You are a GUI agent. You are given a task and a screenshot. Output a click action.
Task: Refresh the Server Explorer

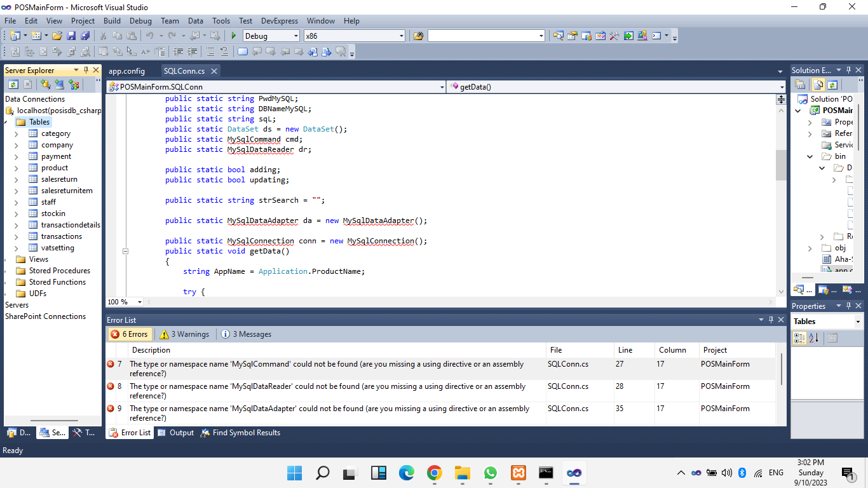[13, 84]
